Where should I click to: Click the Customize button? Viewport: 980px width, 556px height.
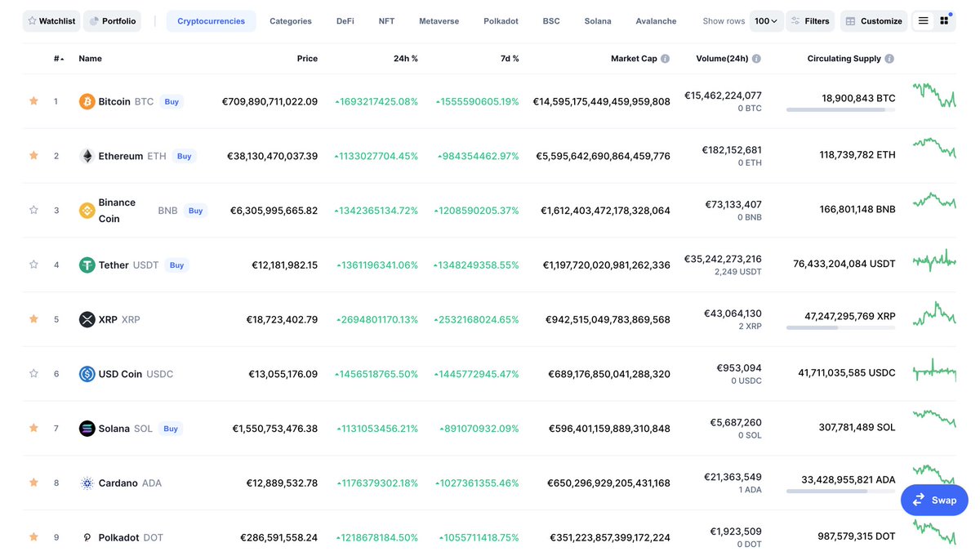[873, 21]
